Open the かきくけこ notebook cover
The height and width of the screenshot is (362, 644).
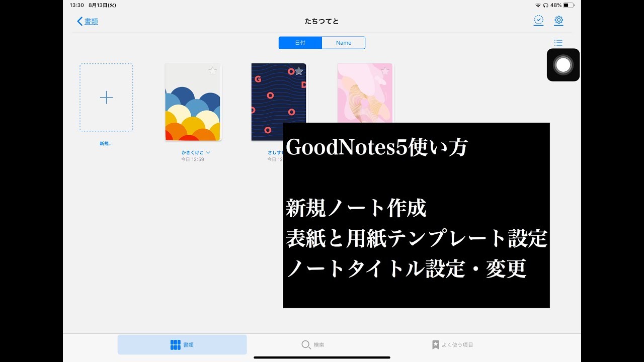[193, 102]
